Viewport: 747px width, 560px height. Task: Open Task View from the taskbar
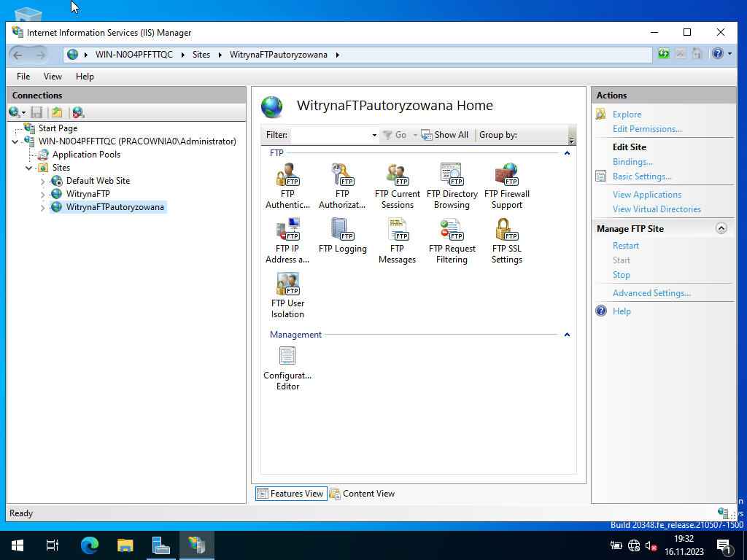(x=52, y=545)
